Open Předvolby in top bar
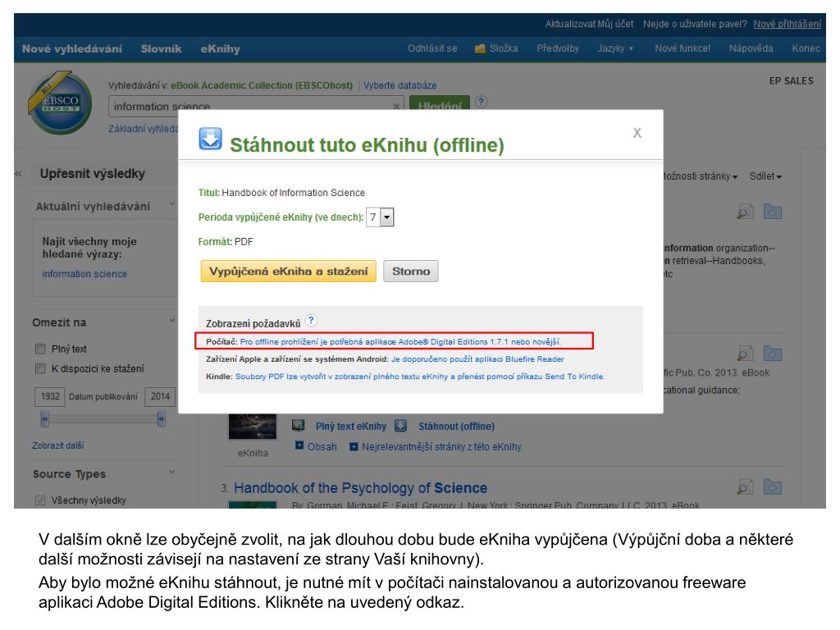 (x=558, y=48)
